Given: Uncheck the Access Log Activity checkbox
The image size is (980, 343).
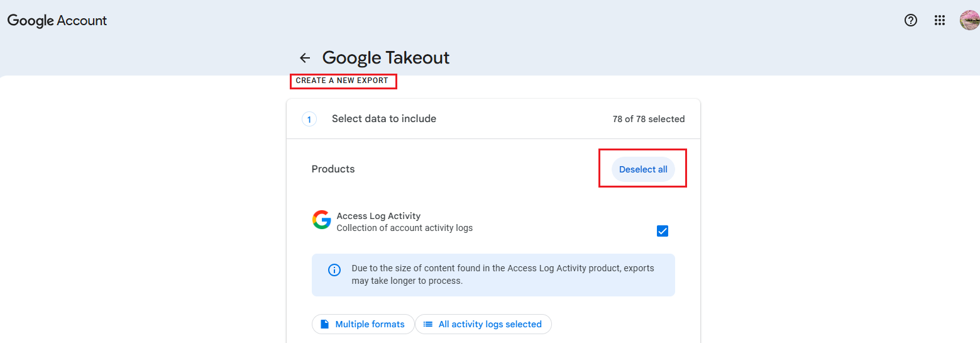Looking at the screenshot, I should [x=662, y=231].
